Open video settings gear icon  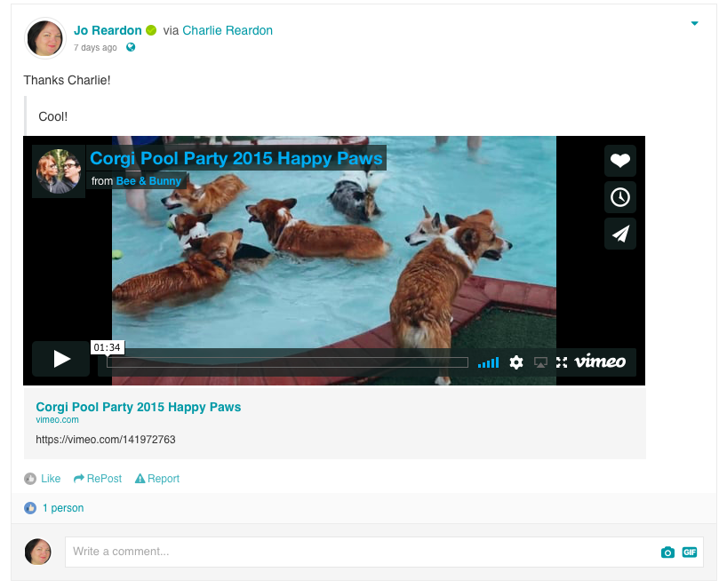coord(516,362)
